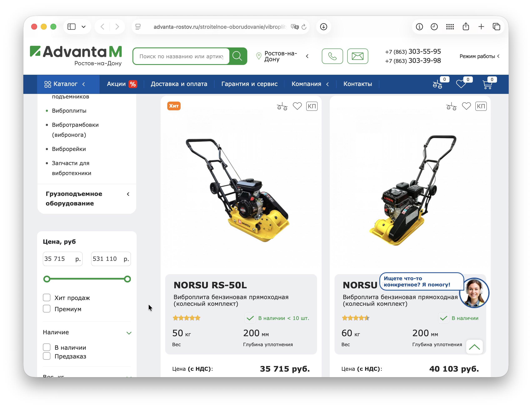Click the Safari share icon

pos(466,26)
